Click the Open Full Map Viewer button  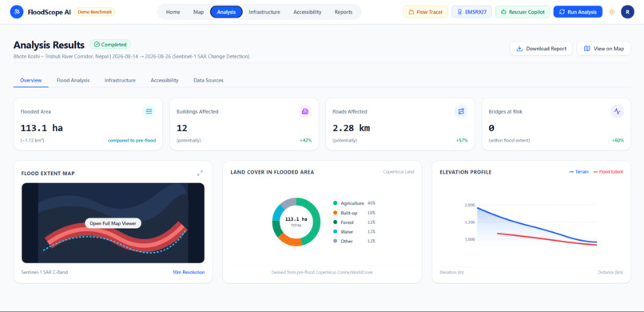click(x=113, y=223)
